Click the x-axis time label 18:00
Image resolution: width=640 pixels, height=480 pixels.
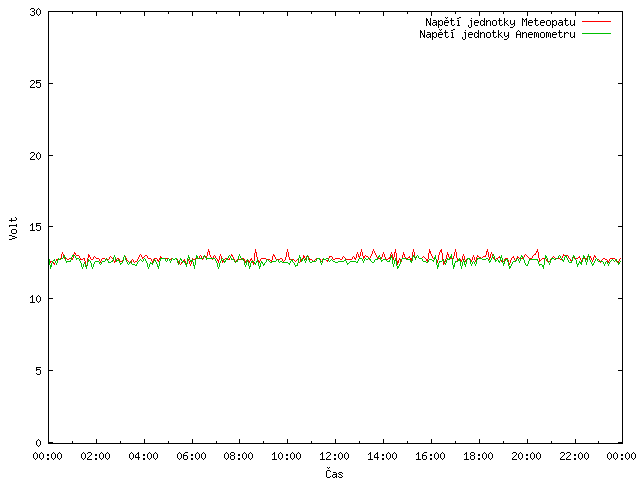coord(478,456)
